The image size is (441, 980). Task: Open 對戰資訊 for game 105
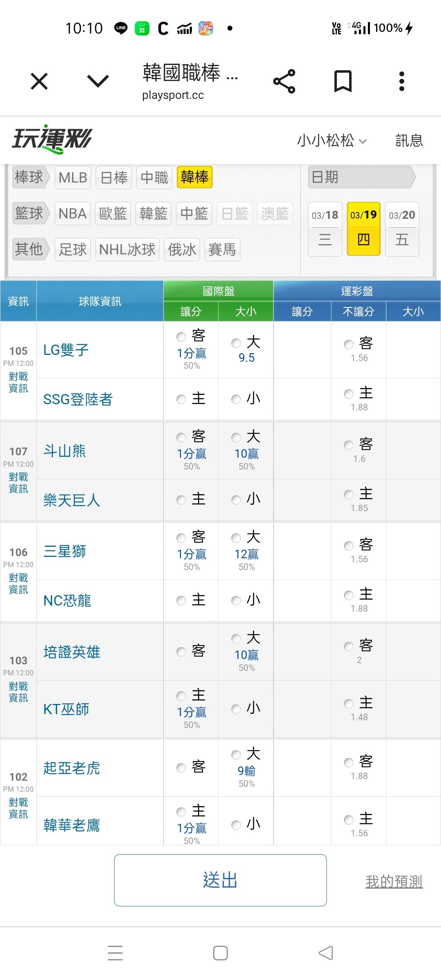18,382
